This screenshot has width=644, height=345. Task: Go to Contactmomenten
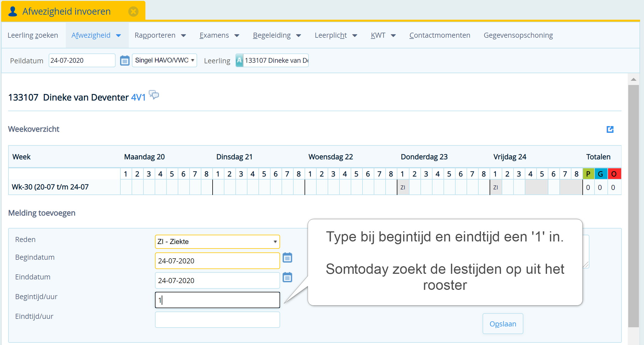click(440, 35)
